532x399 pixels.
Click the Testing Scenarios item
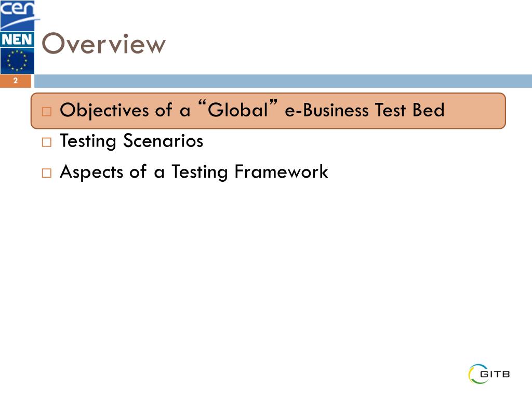[131, 141]
